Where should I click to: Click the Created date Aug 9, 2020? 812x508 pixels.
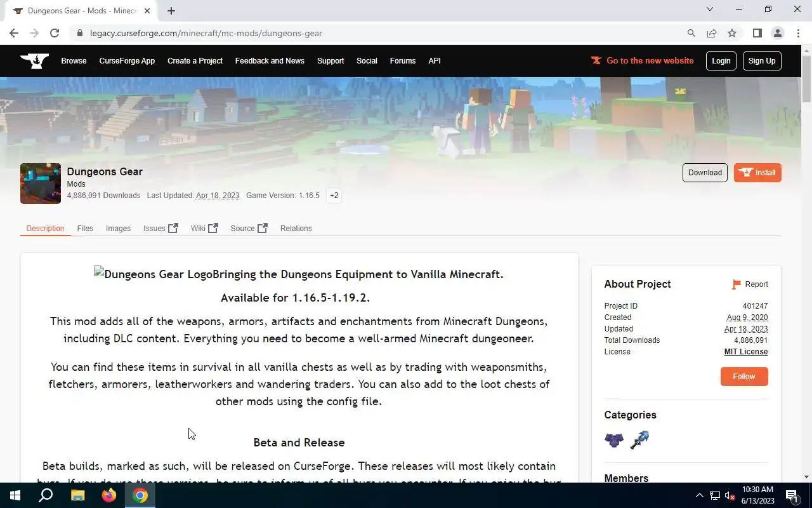coord(747,317)
